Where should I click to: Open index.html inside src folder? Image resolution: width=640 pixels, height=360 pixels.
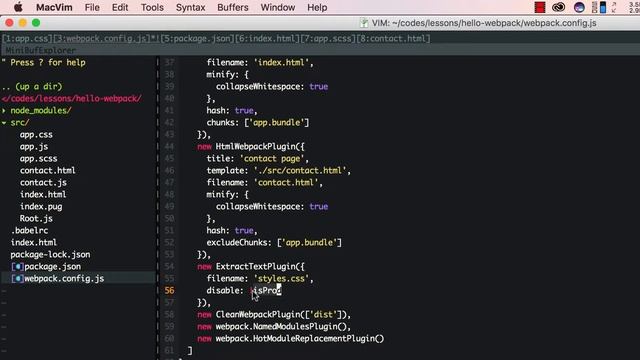pyautogui.click(x=43, y=195)
